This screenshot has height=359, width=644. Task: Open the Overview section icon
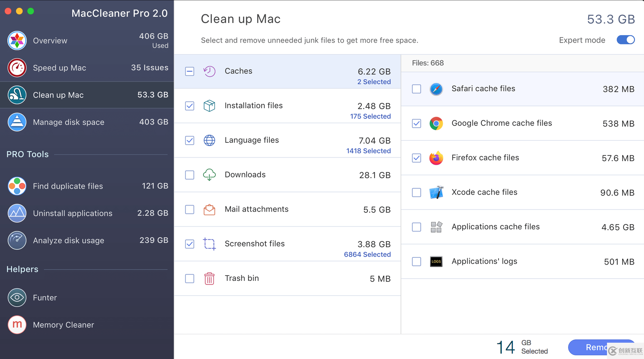point(17,40)
